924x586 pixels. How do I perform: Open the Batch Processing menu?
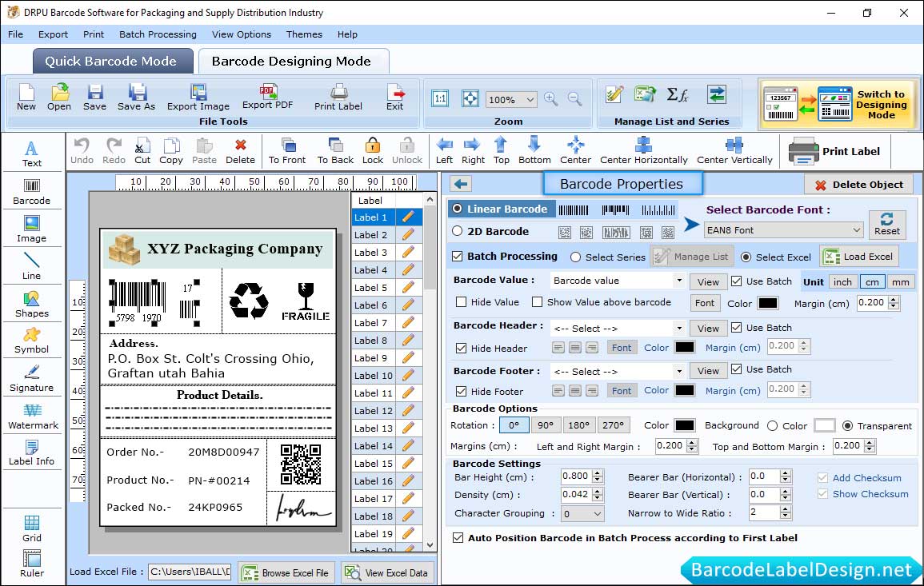pyautogui.click(x=158, y=34)
